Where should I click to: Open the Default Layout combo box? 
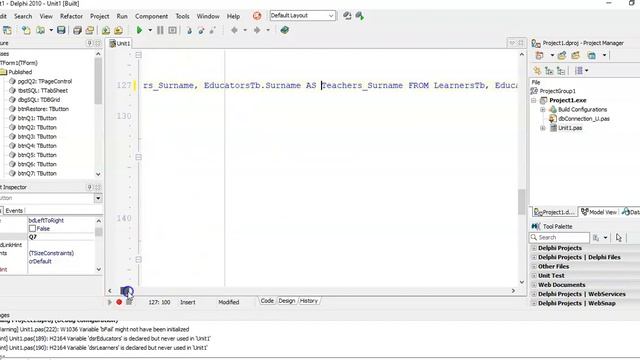tap(302, 16)
